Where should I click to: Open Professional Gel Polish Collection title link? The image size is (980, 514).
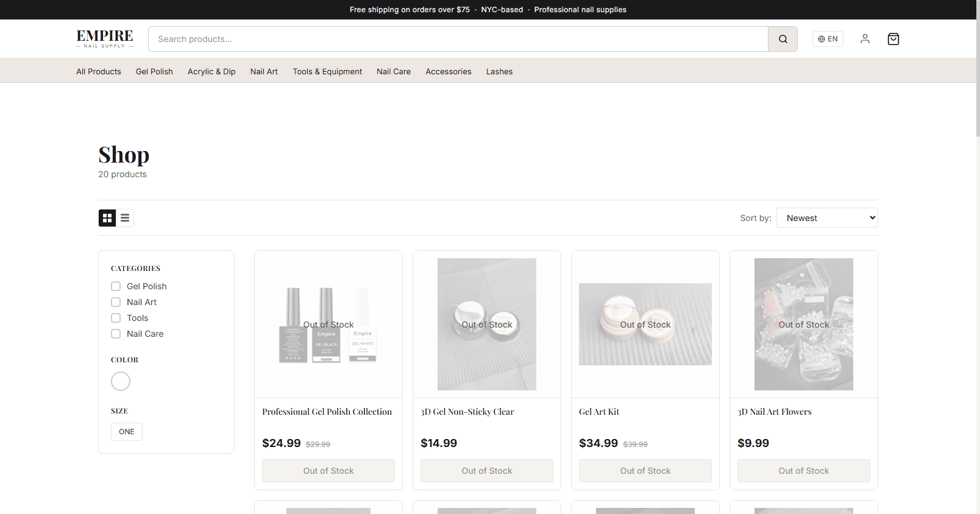[x=327, y=412]
